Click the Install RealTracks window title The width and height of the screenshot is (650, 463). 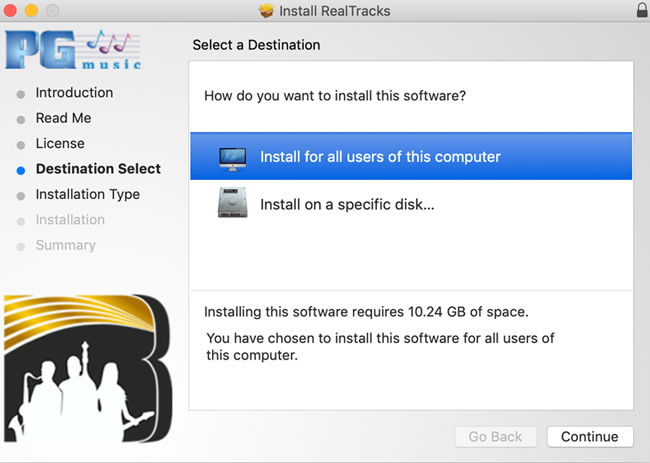point(335,11)
